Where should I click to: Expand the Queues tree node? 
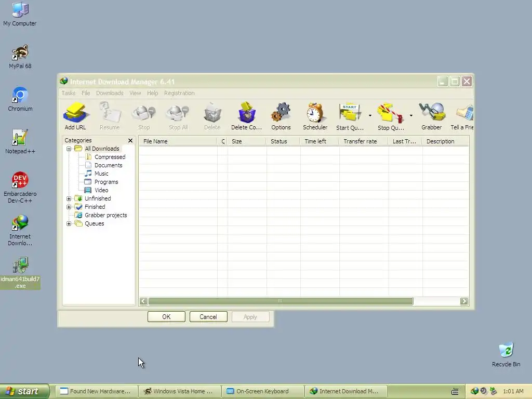(x=69, y=223)
